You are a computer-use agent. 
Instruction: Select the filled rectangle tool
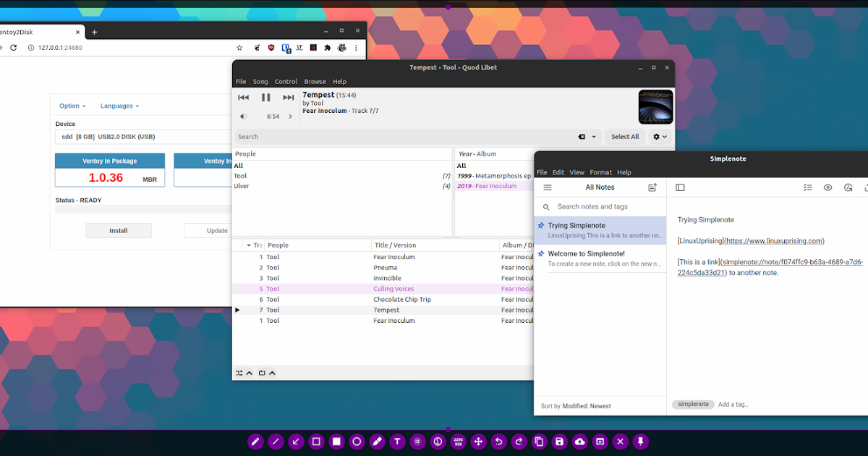pyautogui.click(x=336, y=442)
